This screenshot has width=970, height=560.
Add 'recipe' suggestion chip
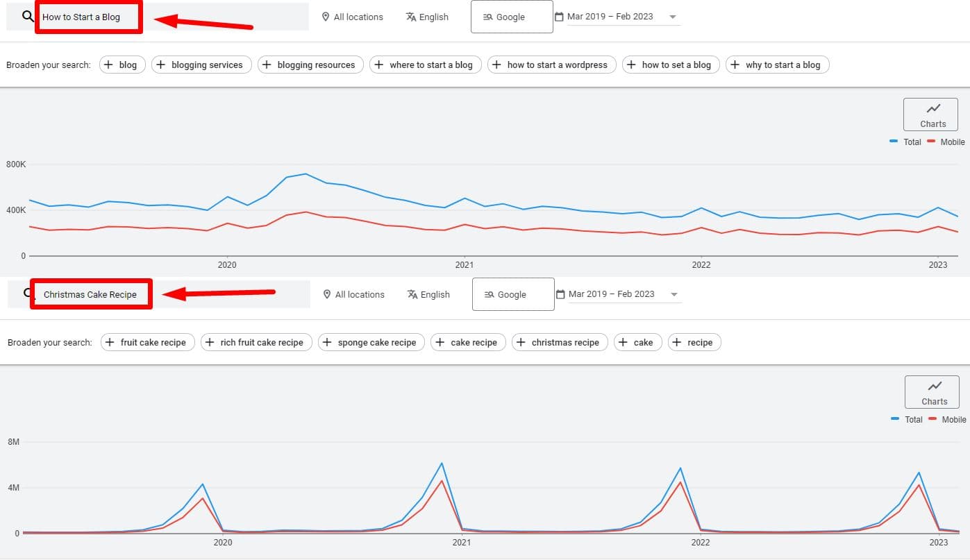(x=694, y=342)
